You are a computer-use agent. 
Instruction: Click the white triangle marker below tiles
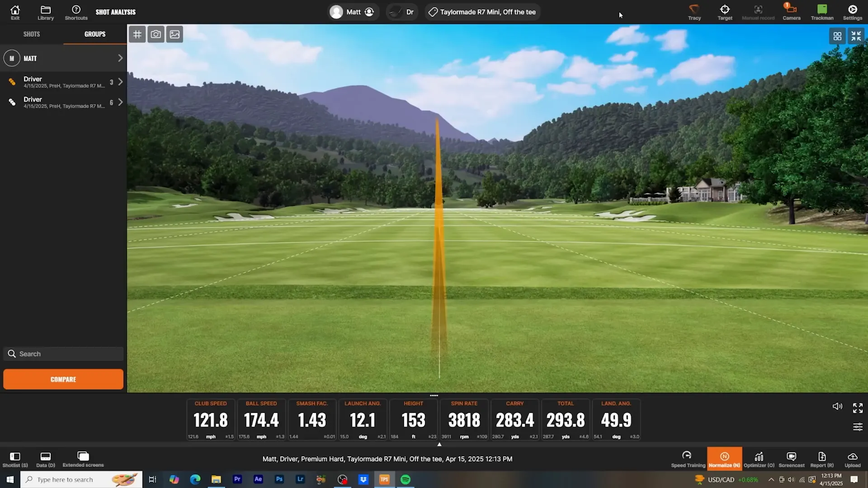[439, 444]
